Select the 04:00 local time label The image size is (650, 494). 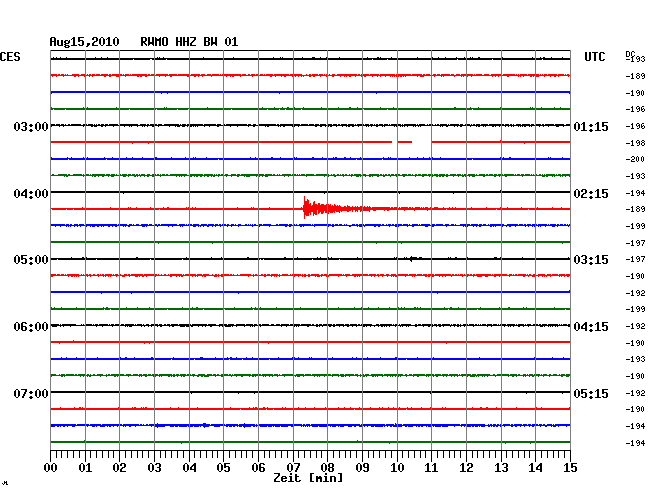pos(31,194)
